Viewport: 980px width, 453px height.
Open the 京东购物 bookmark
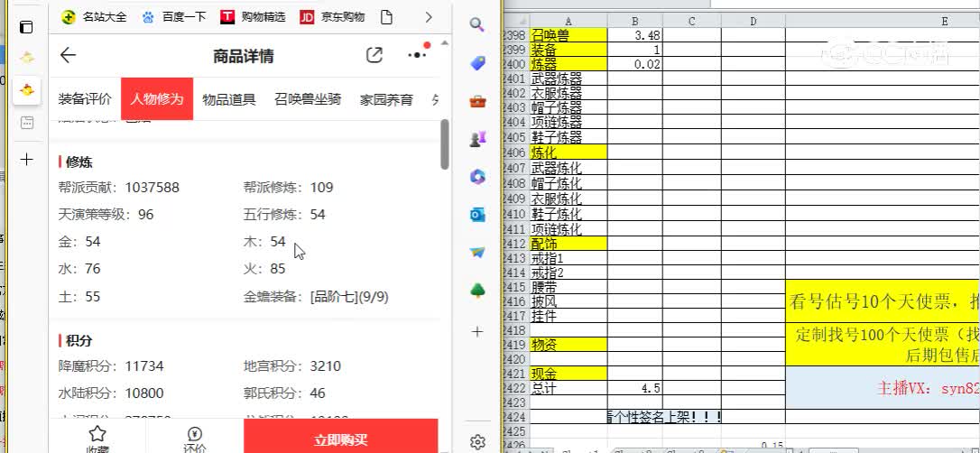332,17
